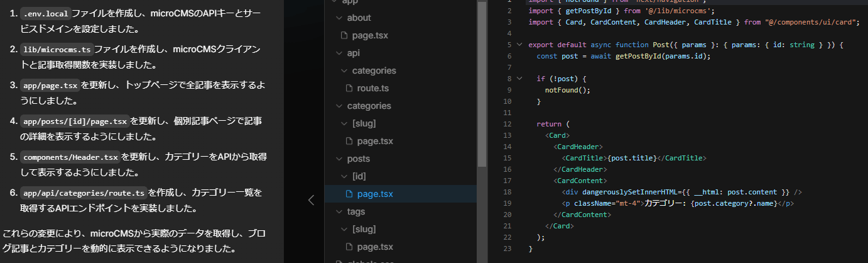Collapse the [slug] folder under tags

pos(344,229)
